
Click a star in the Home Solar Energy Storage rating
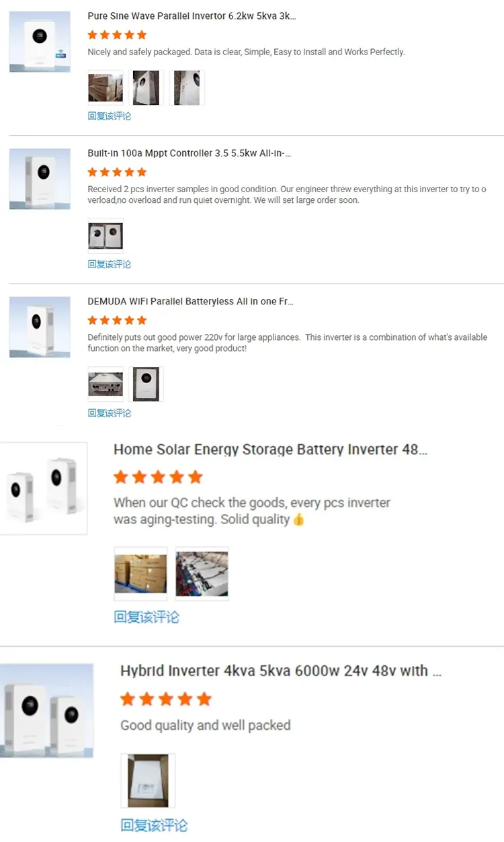click(x=158, y=476)
